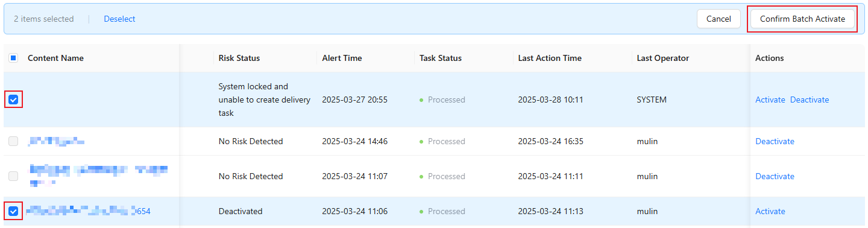Screen dimensions: 868x228
Task: Click the Content Name column header
Action: tap(55, 59)
